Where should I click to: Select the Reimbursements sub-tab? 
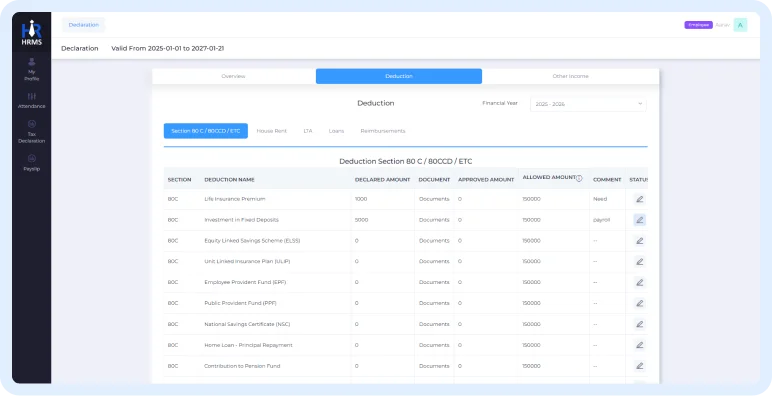tap(383, 131)
